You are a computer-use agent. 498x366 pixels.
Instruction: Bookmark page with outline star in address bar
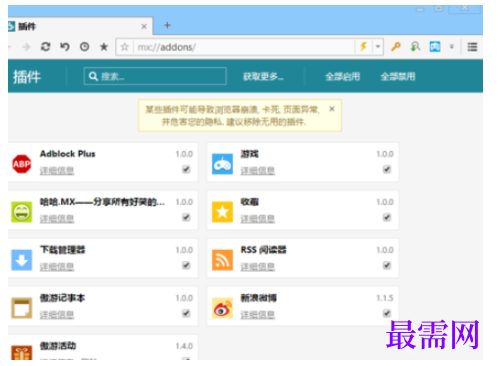click(125, 47)
